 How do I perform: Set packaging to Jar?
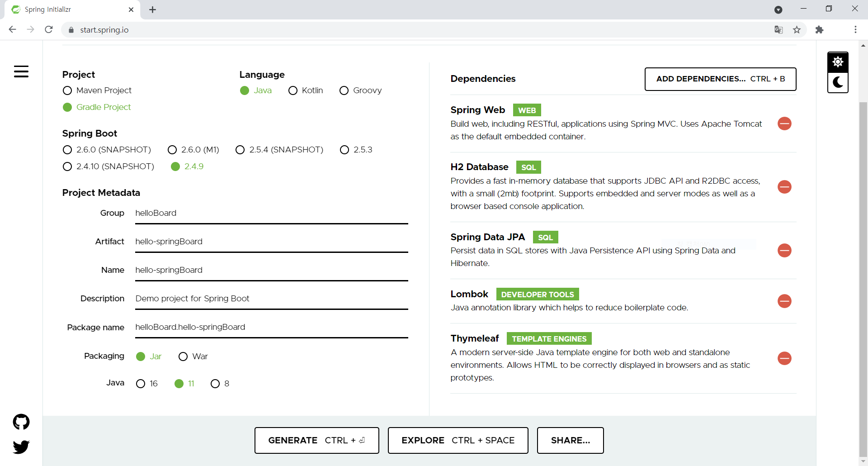149,357
